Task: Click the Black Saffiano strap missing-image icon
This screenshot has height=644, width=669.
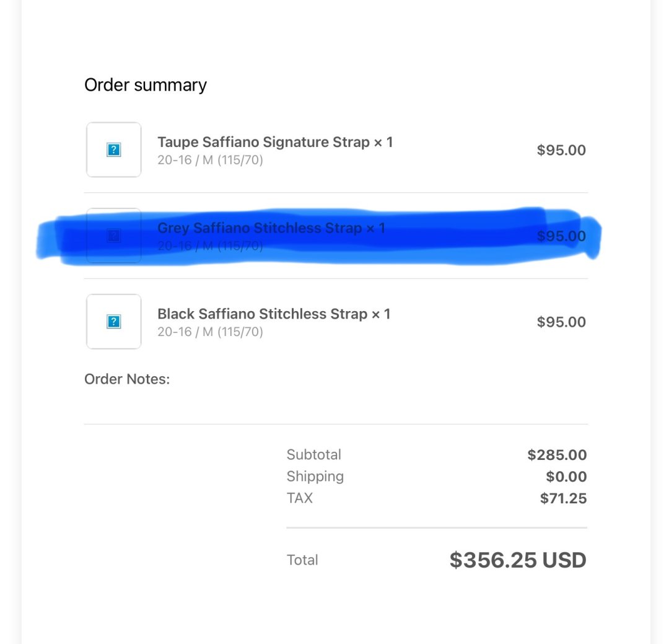Action: pos(113,322)
